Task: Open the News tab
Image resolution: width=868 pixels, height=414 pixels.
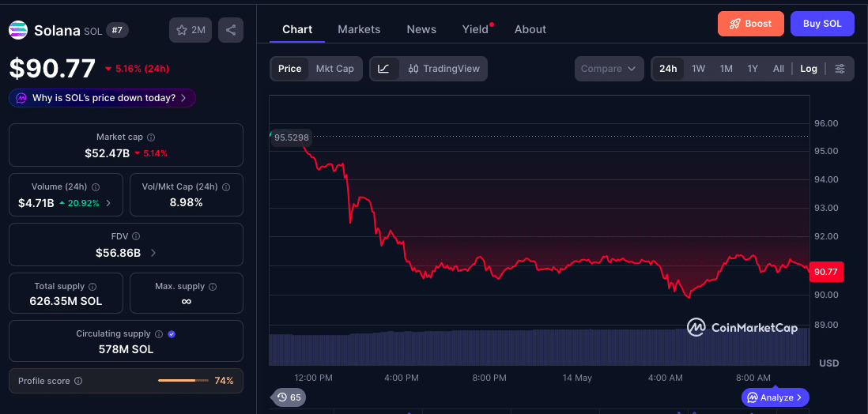Action: pos(421,29)
